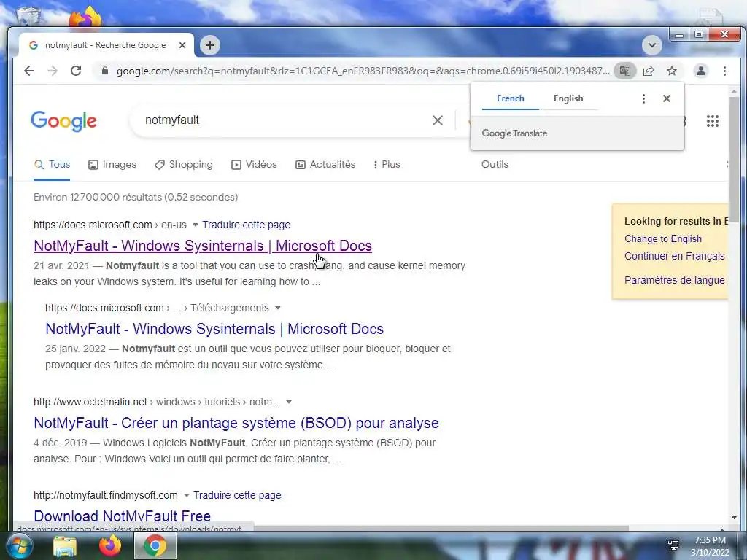Image resolution: width=747 pixels, height=560 pixels.
Task: Click the vertical scrollbar up arrow
Action: pyautogui.click(x=734, y=90)
